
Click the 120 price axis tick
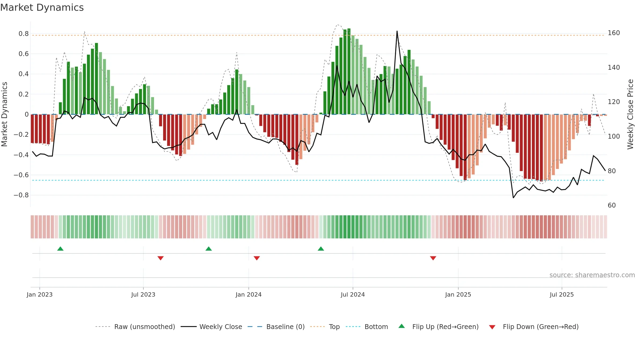click(614, 102)
